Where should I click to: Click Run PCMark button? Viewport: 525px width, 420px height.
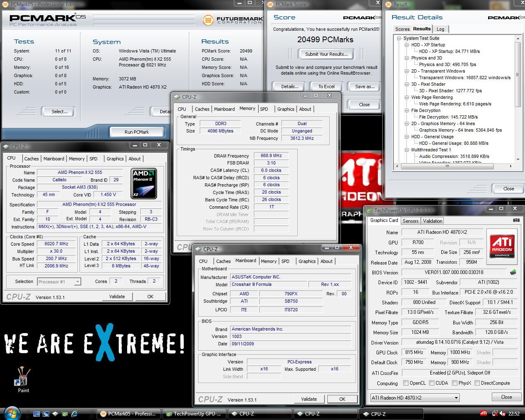pyautogui.click(x=137, y=132)
